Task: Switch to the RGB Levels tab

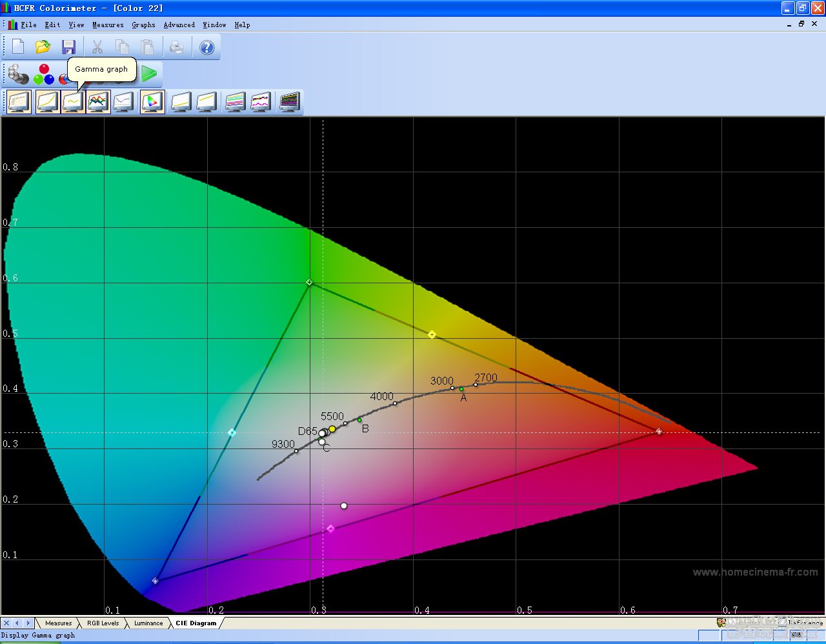Action: [x=103, y=623]
